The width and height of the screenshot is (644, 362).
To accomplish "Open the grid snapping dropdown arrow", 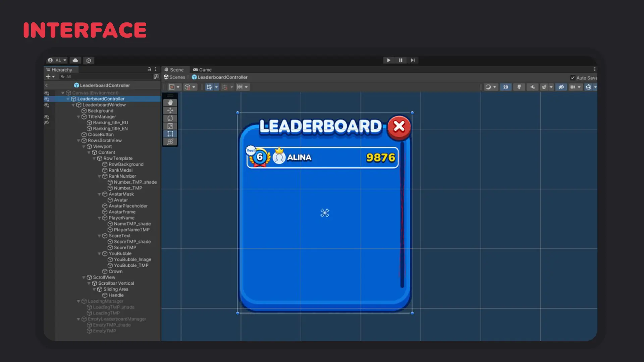I will 216,87.
